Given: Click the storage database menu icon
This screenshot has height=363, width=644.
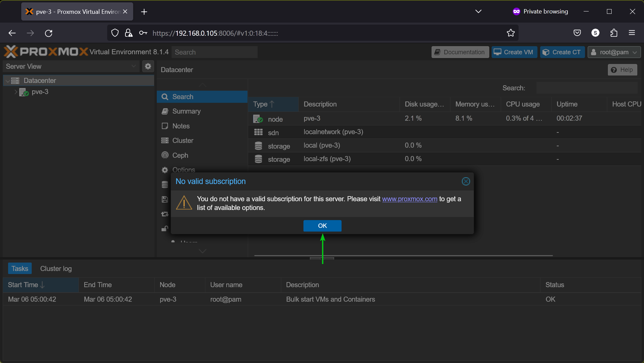Looking at the screenshot, I should point(165,185).
